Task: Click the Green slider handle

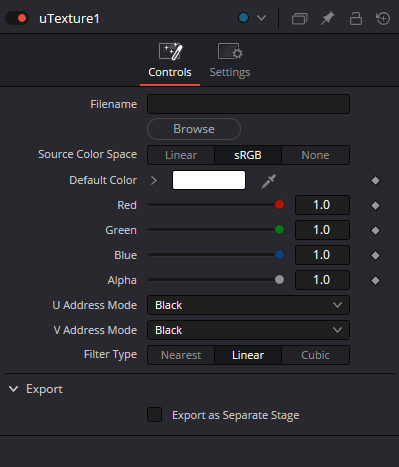Action: (x=279, y=230)
